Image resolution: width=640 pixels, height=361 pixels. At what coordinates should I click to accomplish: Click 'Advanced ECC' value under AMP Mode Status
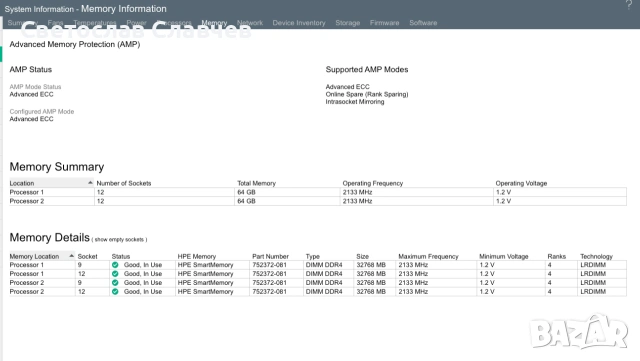coord(31,94)
